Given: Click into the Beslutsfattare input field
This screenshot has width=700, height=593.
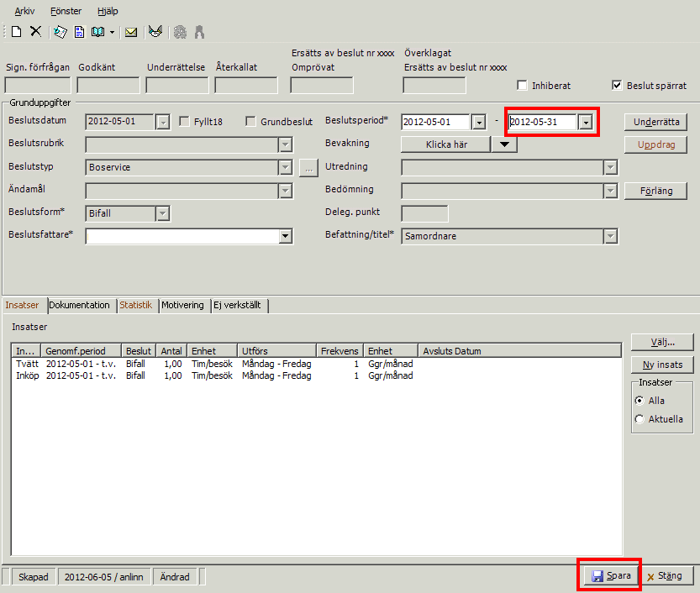Looking at the screenshot, I should (x=182, y=236).
